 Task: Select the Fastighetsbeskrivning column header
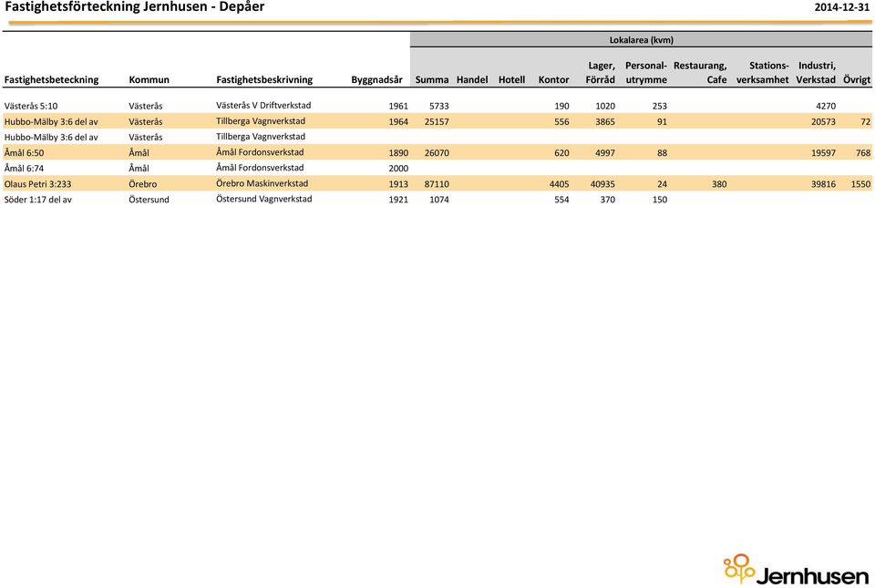coord(264,80)
